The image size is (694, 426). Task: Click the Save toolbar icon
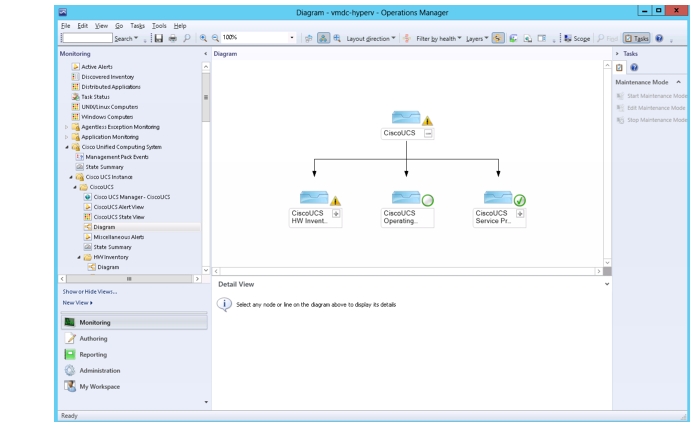pos(158,39)
